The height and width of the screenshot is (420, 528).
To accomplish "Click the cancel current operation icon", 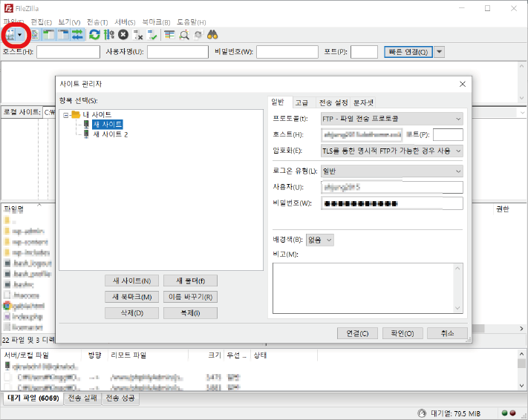I will [x=123, y=35].
